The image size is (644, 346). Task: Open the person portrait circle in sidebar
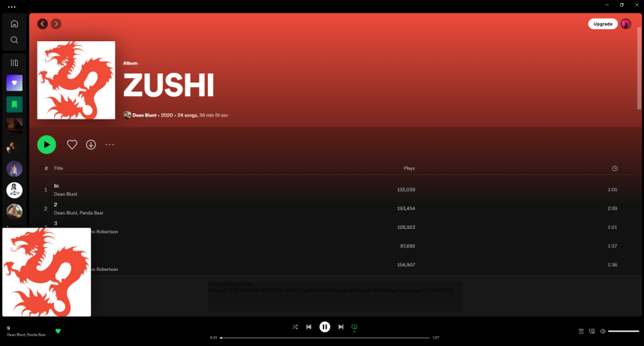click(x=14, y=169)
